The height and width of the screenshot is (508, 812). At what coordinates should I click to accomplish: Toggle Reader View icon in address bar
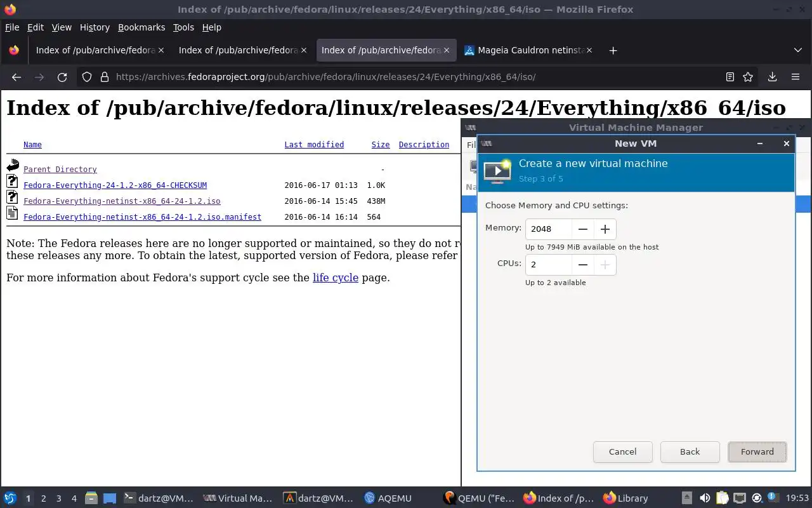[730, 77]
